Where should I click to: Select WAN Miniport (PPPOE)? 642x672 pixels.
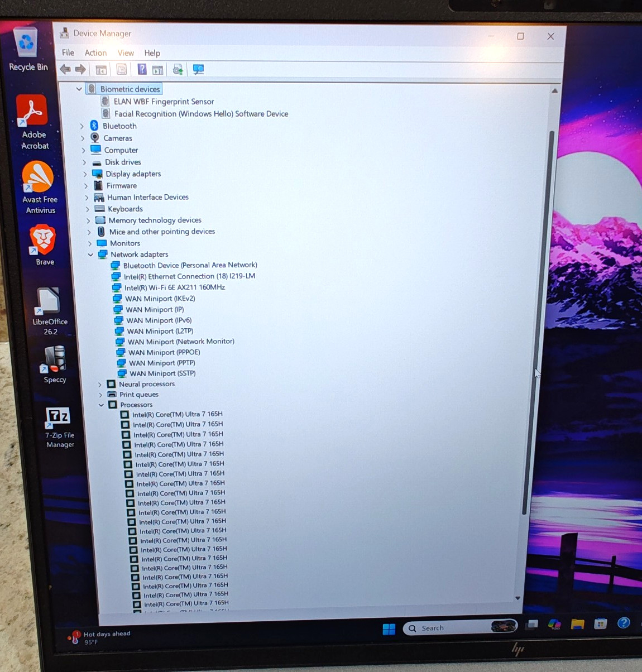(x=164, y=352)
